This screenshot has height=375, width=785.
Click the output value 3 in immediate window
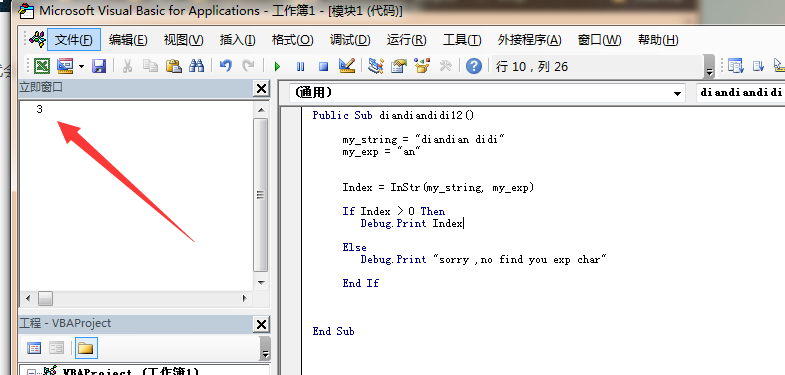[40, 109]
